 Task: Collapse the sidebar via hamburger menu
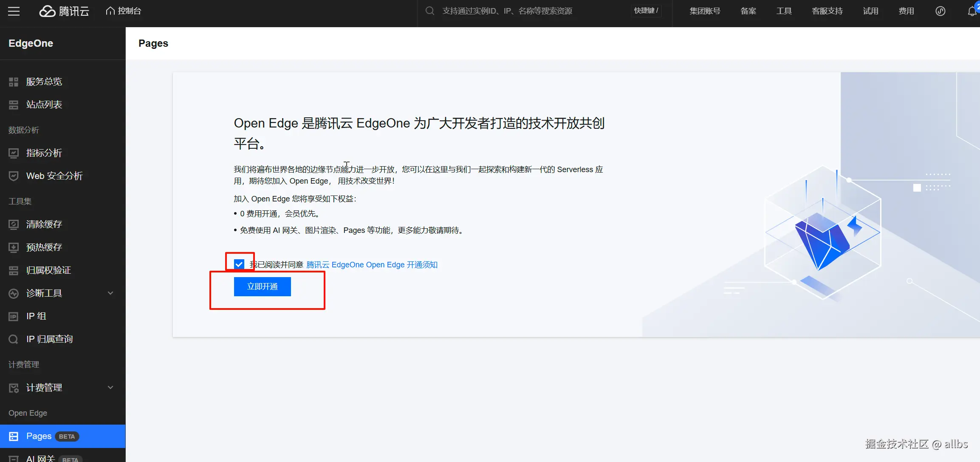point(14,11)
